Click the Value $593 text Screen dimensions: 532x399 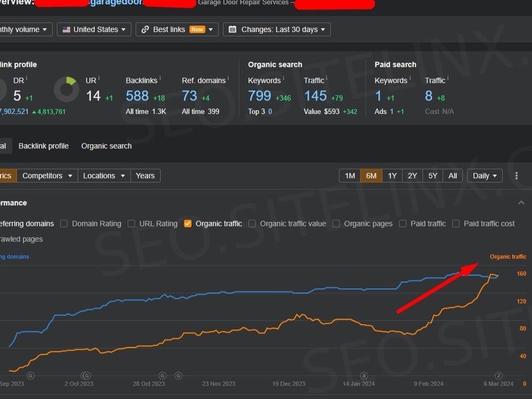coord(321,112)
